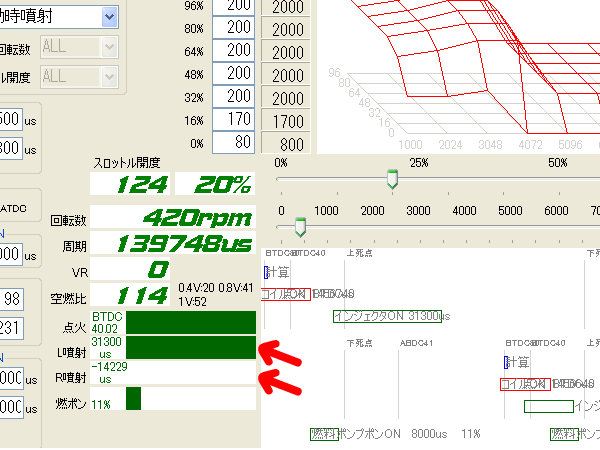This screenshot has height=450, width=600.
Task: Click the throttle 124 raw value readout
Action: 130,184
